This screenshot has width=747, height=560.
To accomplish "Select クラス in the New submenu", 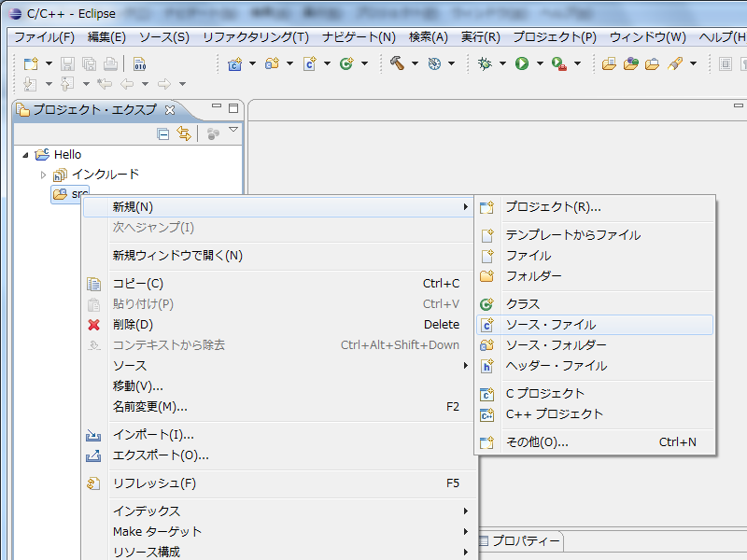I will click(523, 304).
